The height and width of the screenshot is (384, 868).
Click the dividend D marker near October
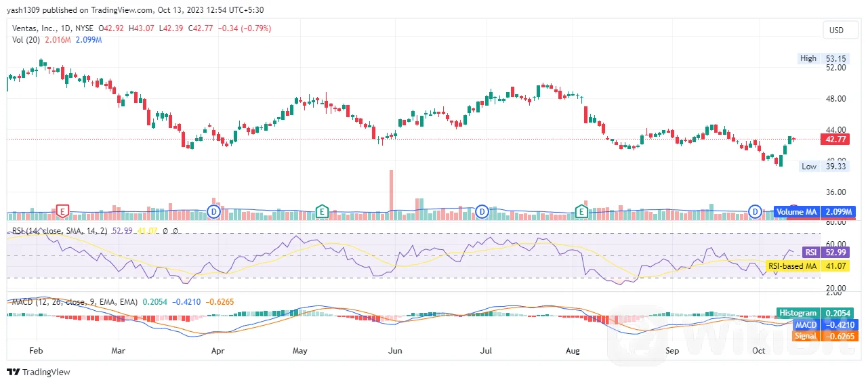point(755,211)
